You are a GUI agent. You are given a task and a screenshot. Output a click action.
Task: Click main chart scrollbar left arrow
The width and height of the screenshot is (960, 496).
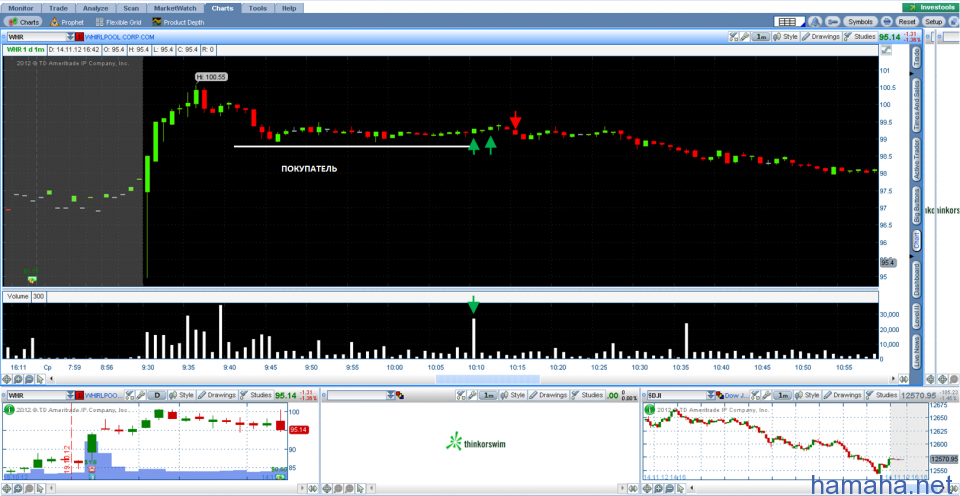coord(51,380)
